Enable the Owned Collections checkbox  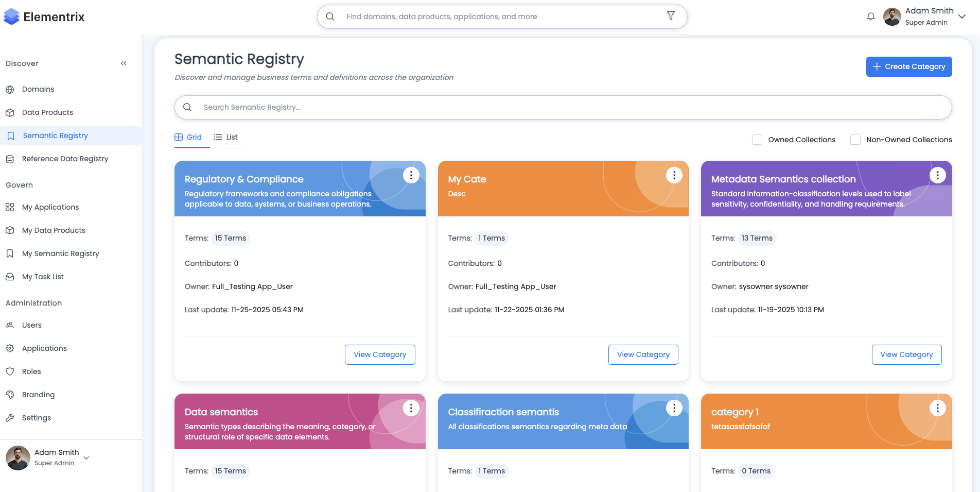[757, 140]
